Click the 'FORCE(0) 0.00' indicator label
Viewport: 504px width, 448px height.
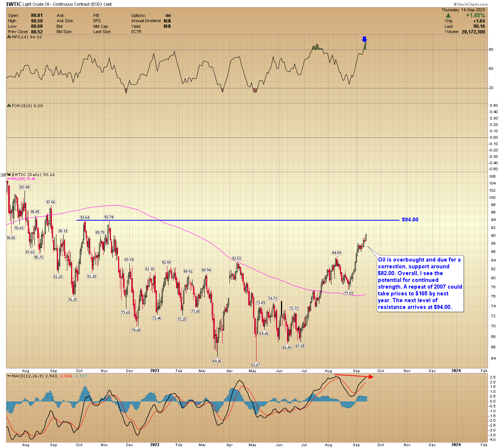click(27, 106)
